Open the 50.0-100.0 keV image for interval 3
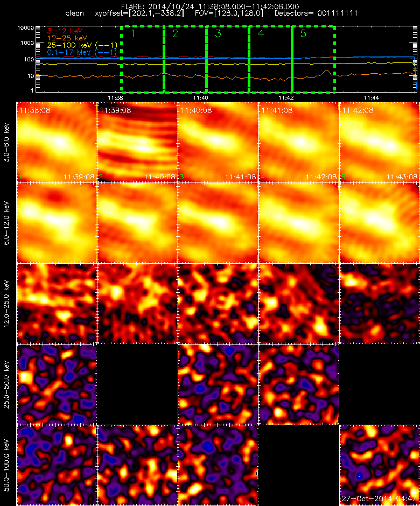Image resolution: width=420 pixels, height=506 pixels. coord(218,465)
